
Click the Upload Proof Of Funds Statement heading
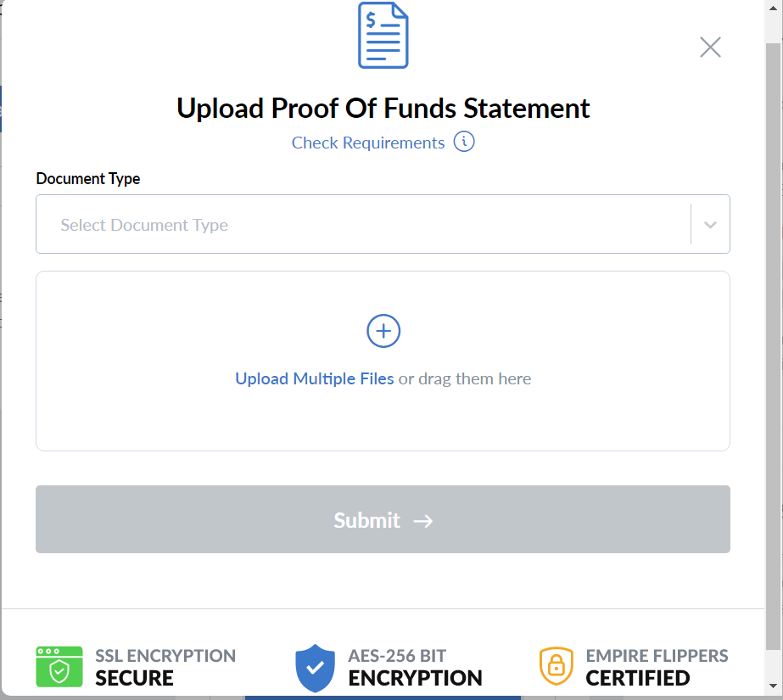pyautogui.click(x=383, y=109)
